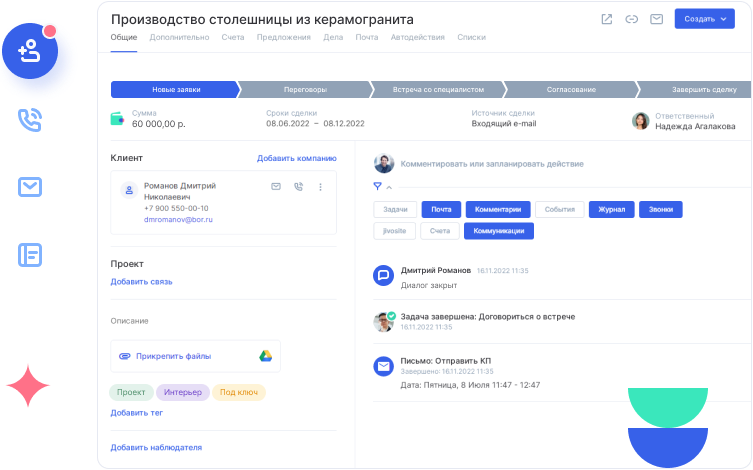Image resolution: width=753 pixels, height=470 pixels.
Task: Enable the События filter chip
Action: pyautogui.click(x=560, y=210)
